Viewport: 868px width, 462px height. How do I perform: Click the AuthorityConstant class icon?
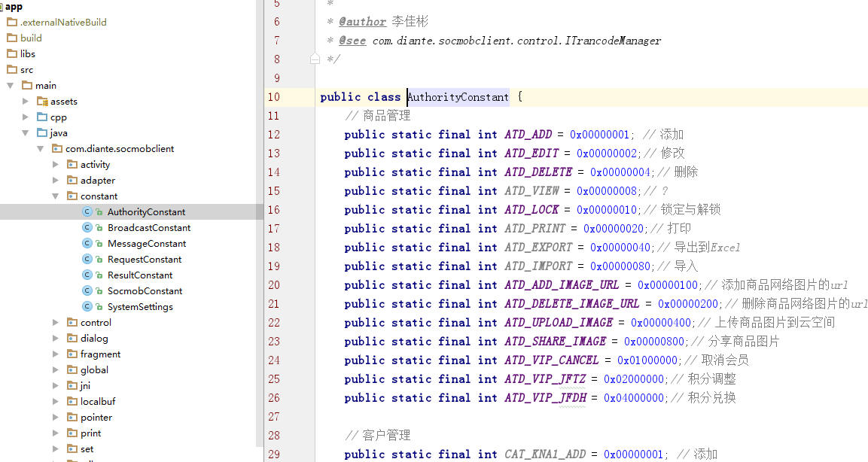[87, 212]
